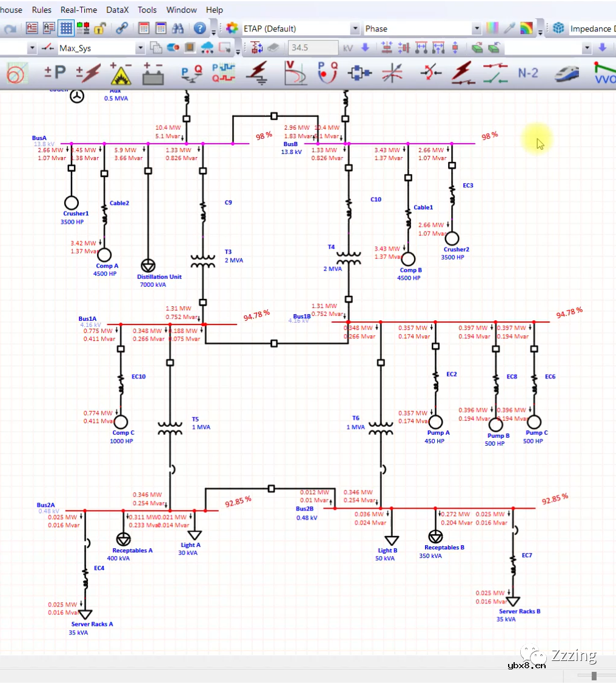Click the blue question mark help button
Viewport: 616px width, 684px height.
199,29
